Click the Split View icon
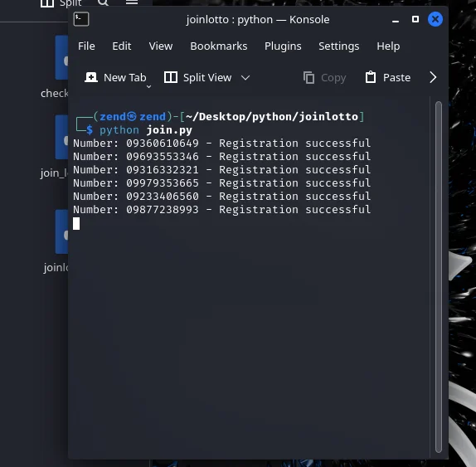476x467 pixels. [171, 77]
